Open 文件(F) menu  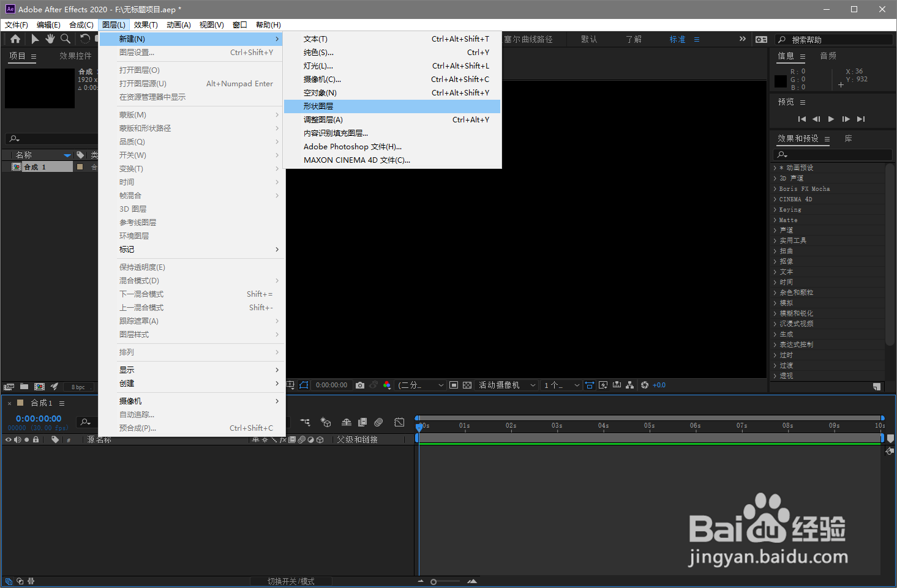tap(17, 25)
